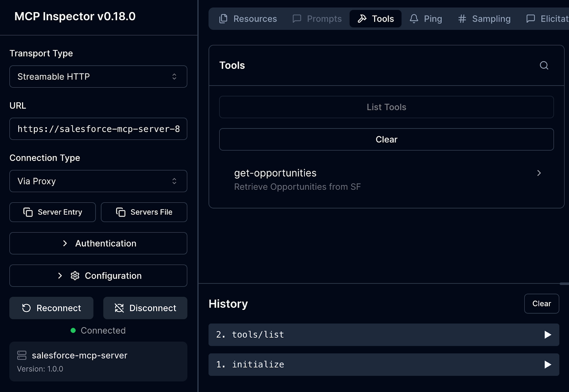The height and width of the screenshot is (392, 569).
Task: Click the hammer icon on Tools tab
Action: point(362,18)
